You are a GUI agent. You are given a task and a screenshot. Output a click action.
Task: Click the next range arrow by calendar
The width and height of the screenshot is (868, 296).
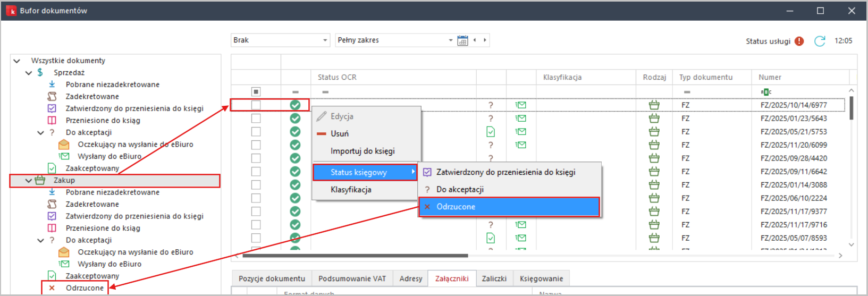[485, 40]
